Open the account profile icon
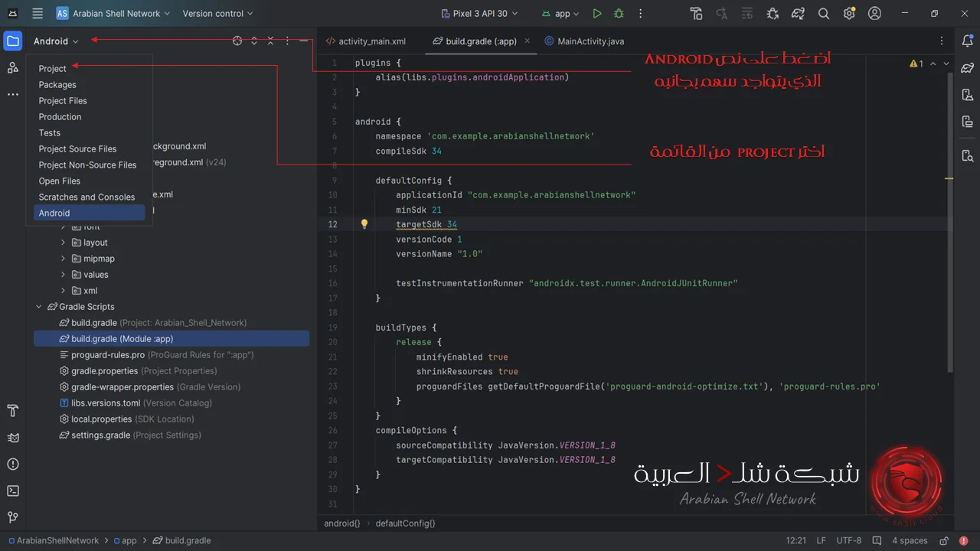 [875, 13]
